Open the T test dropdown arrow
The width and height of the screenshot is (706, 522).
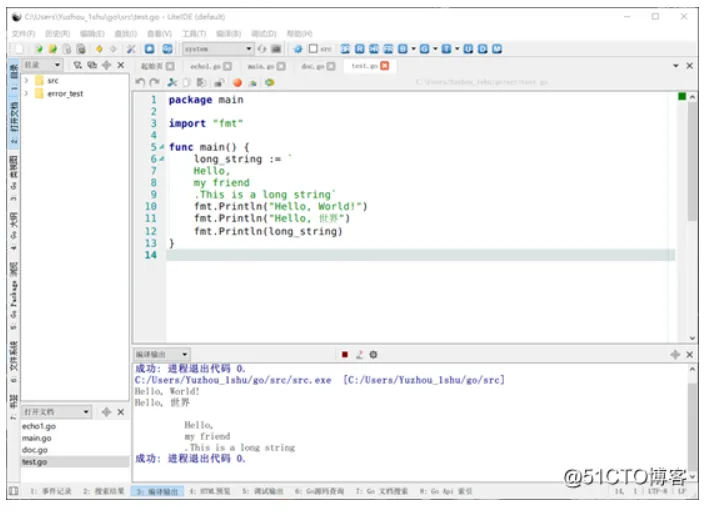[457, 49]
